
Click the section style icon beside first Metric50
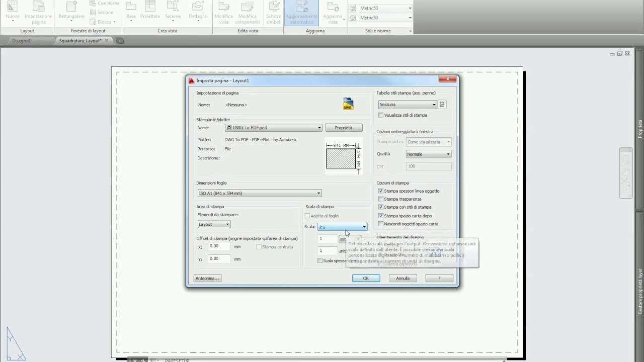pyautogui.click(x=352, y=9)
